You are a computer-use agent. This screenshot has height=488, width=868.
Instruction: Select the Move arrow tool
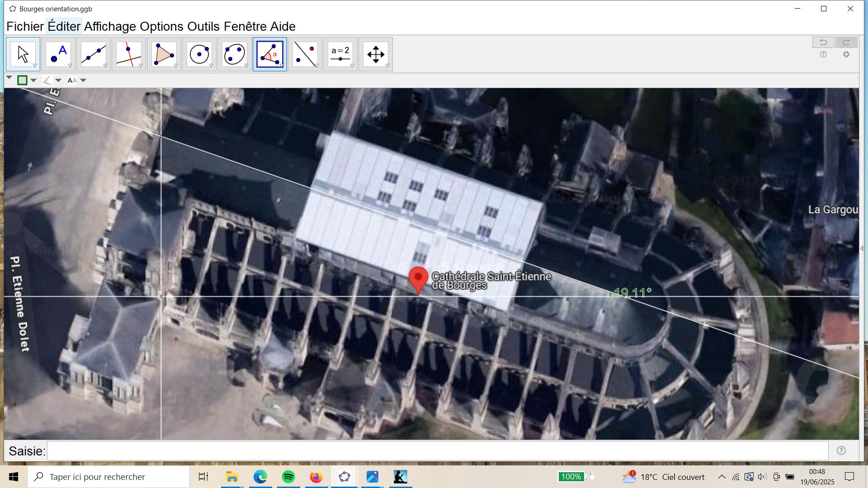point(23,54)
